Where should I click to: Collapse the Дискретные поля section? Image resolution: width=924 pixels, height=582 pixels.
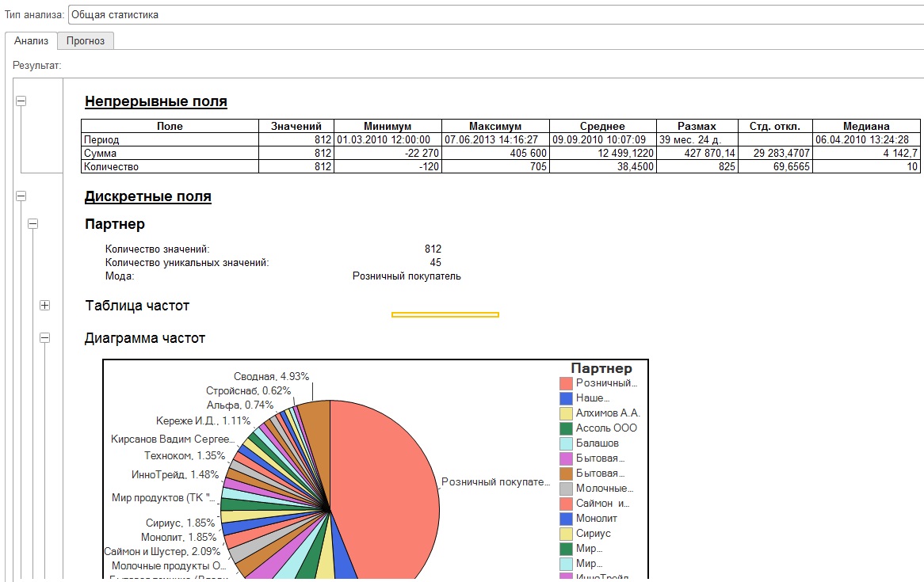click(21, 196)
